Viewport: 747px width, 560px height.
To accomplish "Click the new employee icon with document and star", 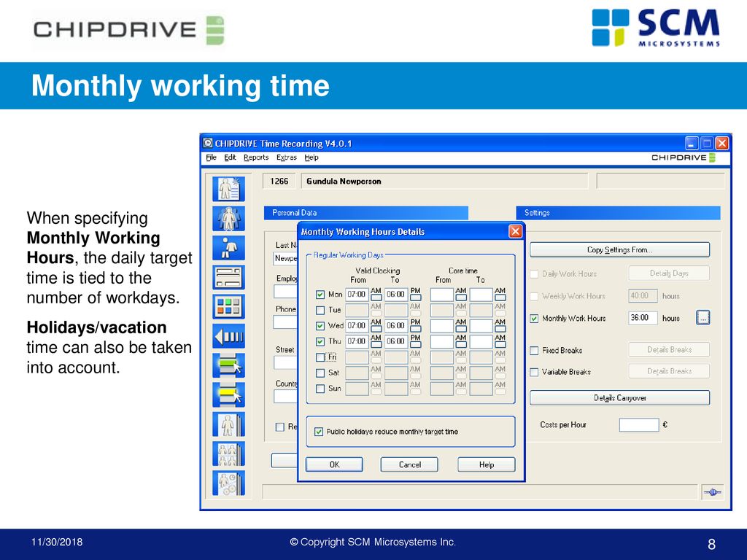I will click(x=228, y=189).
